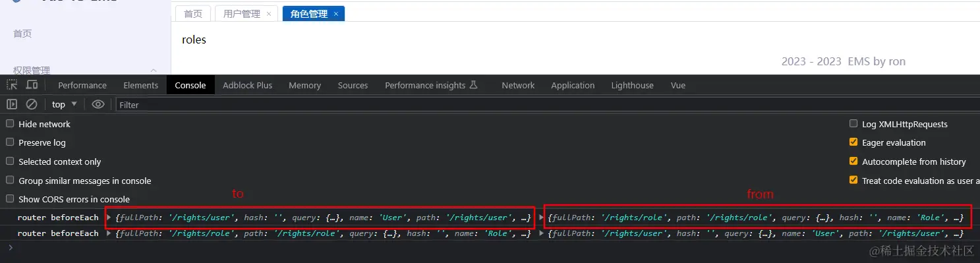Switch to the Performance devtools tab
Screen dimensions: 980x263
[x=82, y=85]
